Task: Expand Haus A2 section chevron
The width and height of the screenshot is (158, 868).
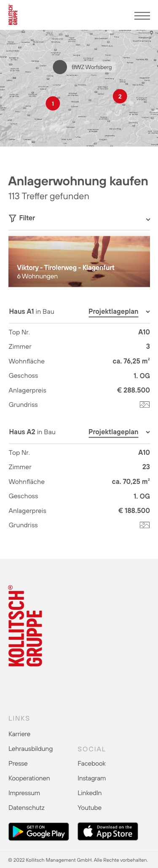Action: (148, 432)
